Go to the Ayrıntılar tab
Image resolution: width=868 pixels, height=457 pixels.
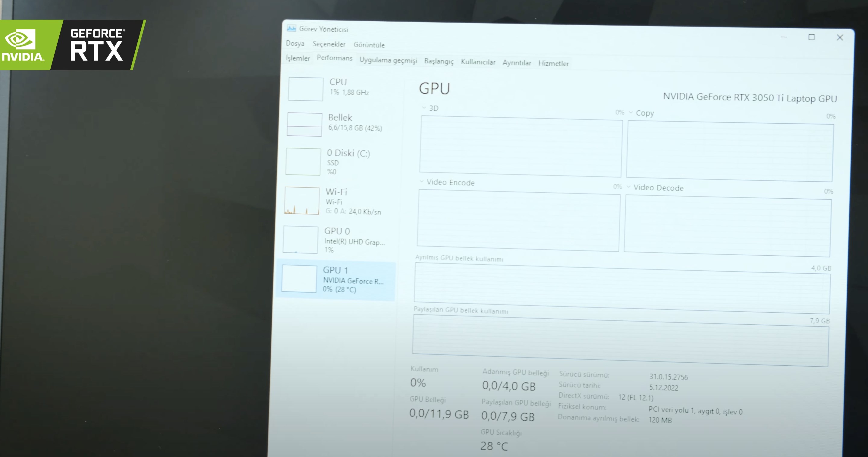tap(517, 63)
